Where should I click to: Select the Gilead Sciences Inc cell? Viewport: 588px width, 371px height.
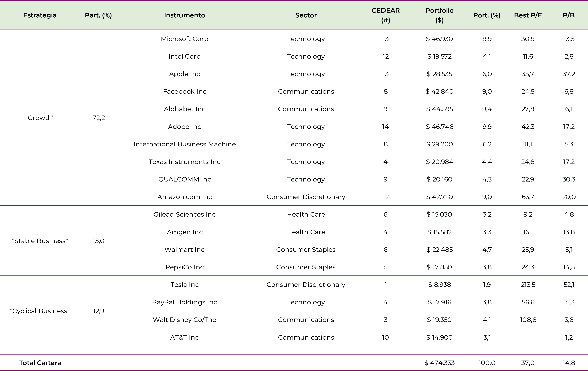(184, 214)
